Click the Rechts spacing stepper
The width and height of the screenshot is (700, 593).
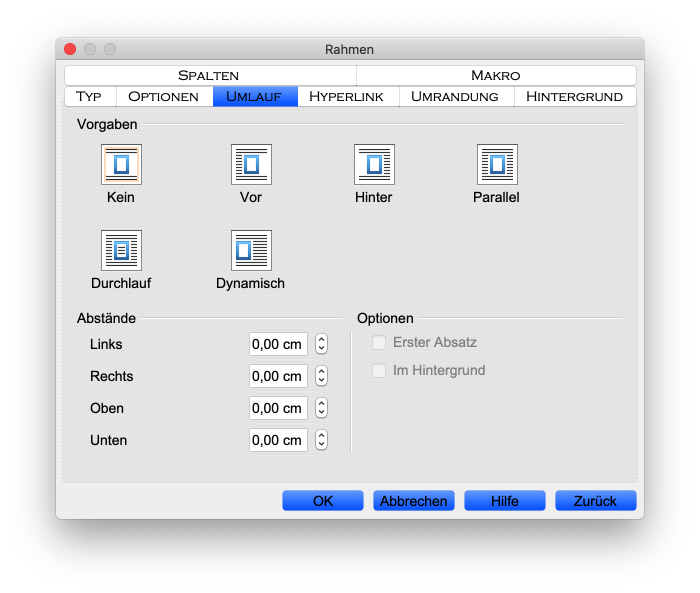321,376
